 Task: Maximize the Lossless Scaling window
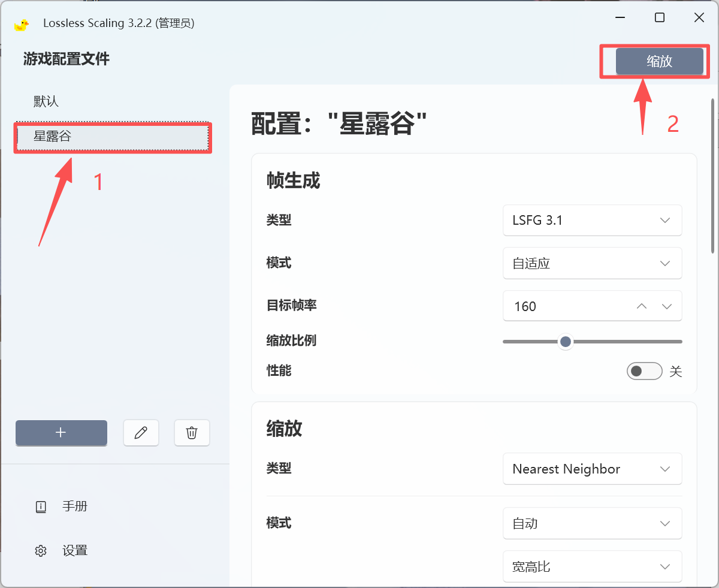click(x=659, y=17)
